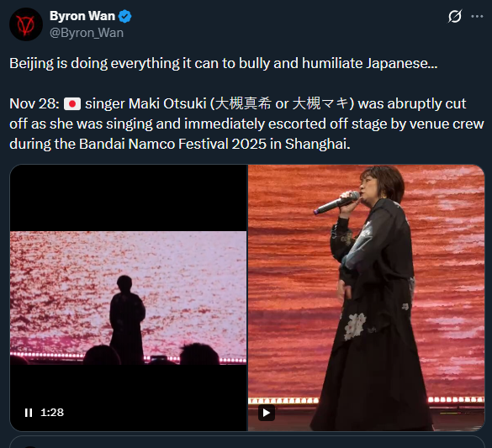Open Byron Wan's profile avatar

(x=26, y=24)
